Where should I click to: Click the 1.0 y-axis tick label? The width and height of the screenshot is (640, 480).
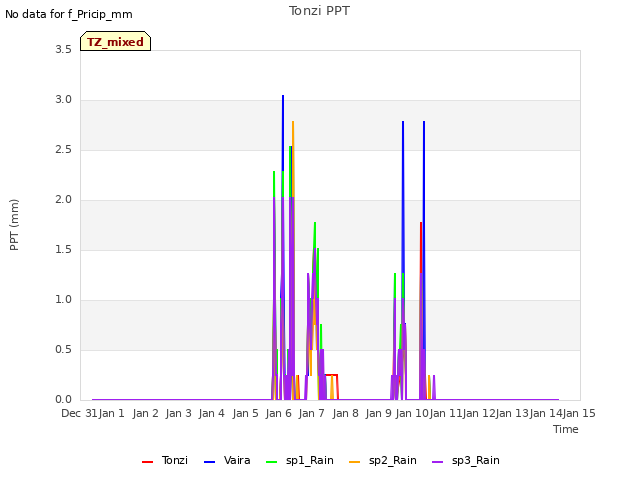pos(63,300)
